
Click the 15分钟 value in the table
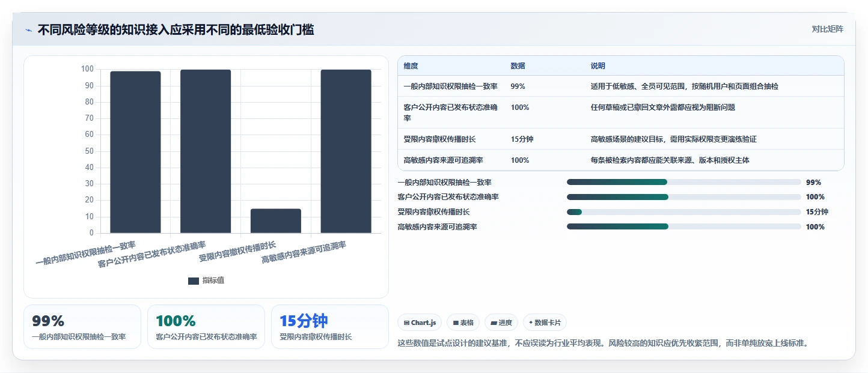pyautogui.click(x=522, y=139)
